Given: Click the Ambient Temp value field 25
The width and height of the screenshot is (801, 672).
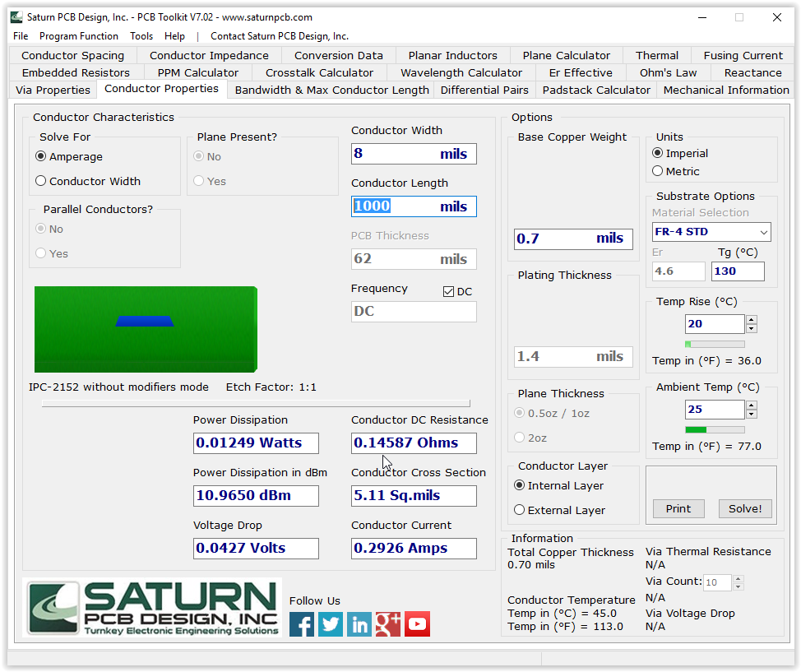Looking at the screenshot, I should pyautogui.click(x=715, y=410).
